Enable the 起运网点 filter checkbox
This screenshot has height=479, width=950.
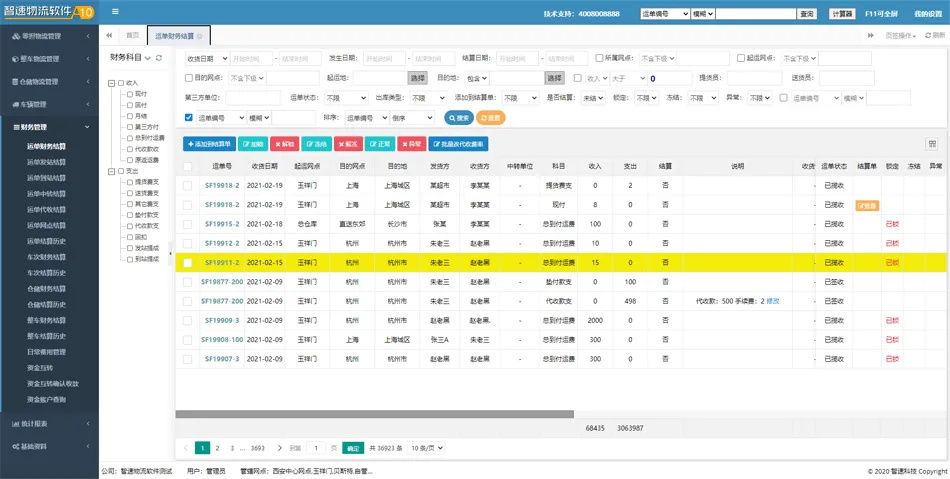[x=741, y=58]
